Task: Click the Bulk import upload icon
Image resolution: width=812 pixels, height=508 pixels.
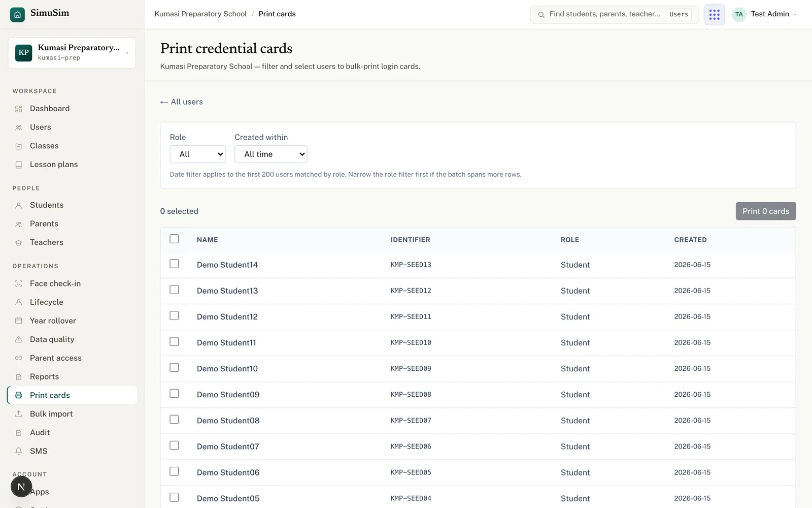Action: coord(19,414)
